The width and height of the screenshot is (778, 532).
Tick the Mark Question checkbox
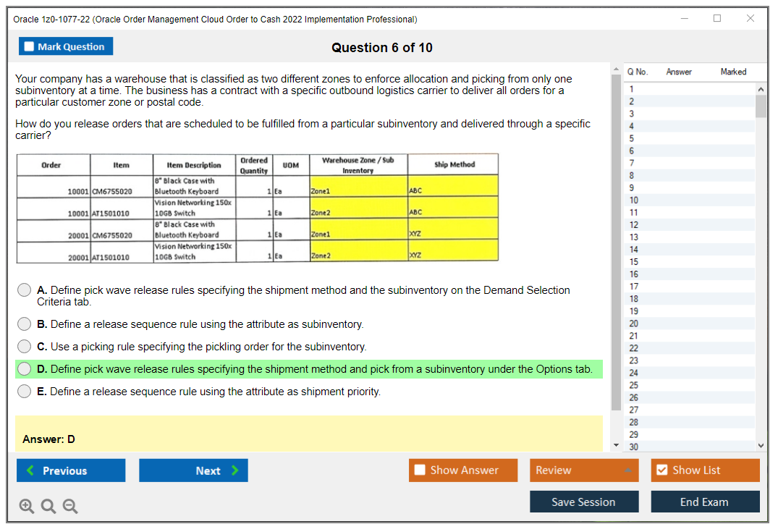click(29, 46)
